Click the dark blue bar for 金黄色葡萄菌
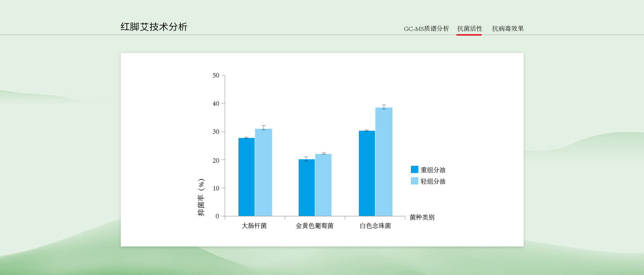The height and width of the screenshot is (275, 644). pos(307,188)
